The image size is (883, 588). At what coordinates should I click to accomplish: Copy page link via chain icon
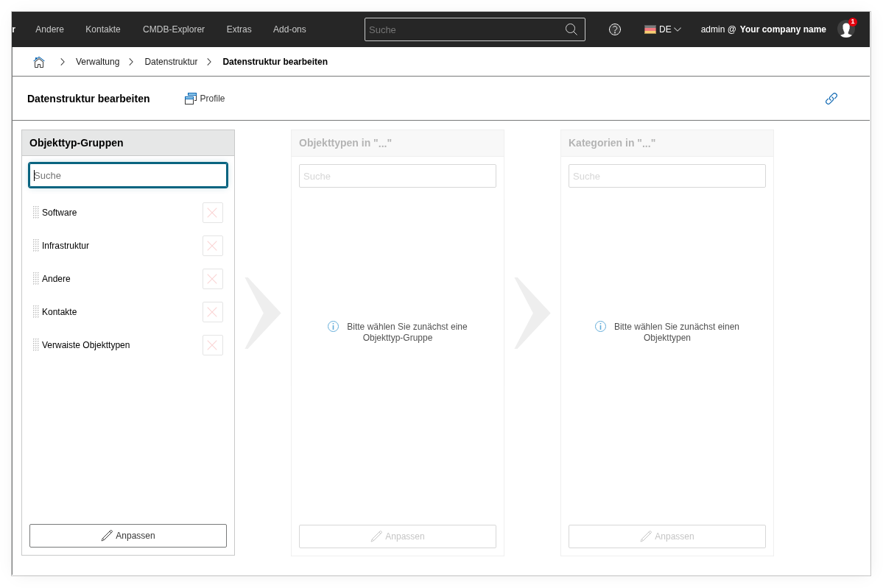point(831,99)
